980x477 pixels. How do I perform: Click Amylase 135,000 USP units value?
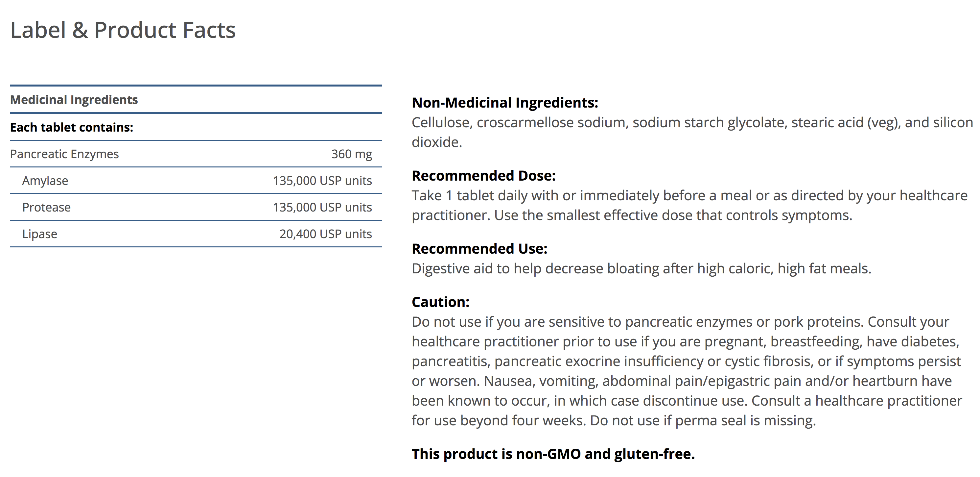tap(322, 181)
